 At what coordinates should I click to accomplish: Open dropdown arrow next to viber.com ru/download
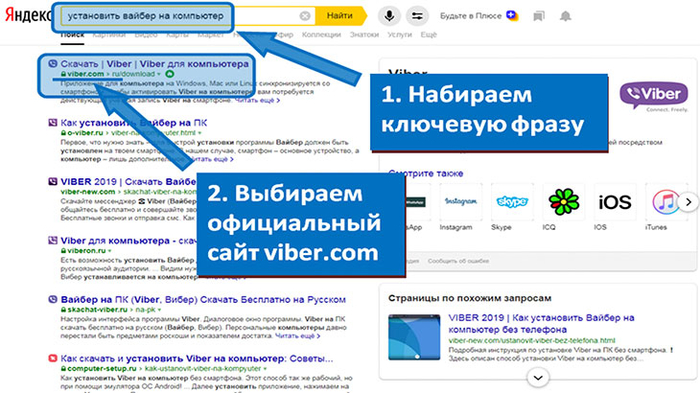158,74
